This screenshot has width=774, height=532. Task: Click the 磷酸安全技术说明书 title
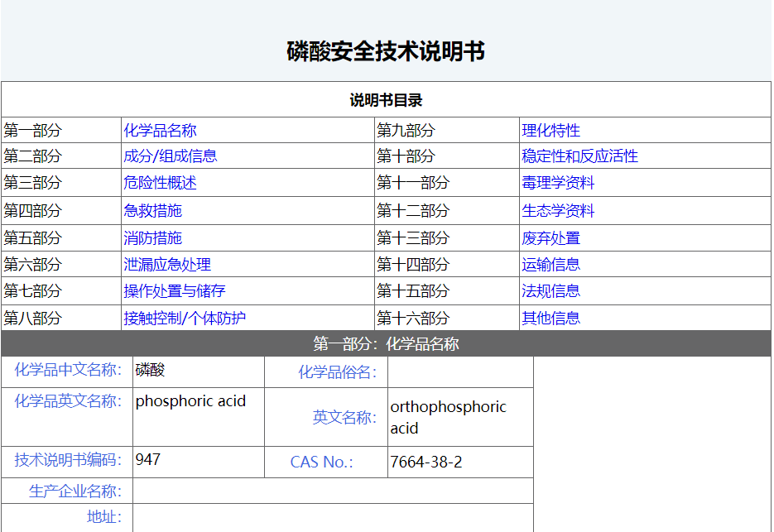[386, 51]
